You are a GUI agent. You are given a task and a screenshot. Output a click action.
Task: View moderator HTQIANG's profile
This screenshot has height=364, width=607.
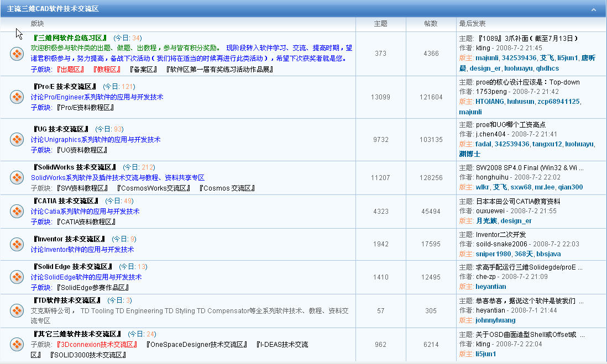coord(490,101)
